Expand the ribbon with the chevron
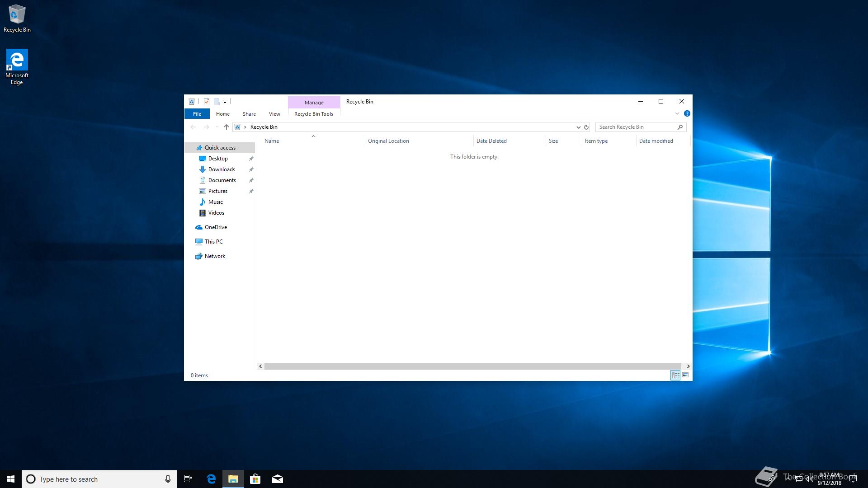Screen dimensions: 868x488 click(677, 113)
